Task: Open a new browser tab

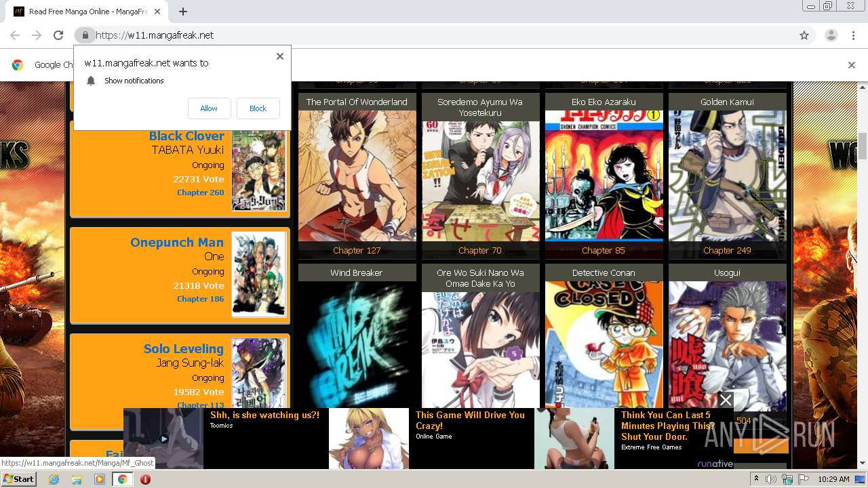Action: 183,12
